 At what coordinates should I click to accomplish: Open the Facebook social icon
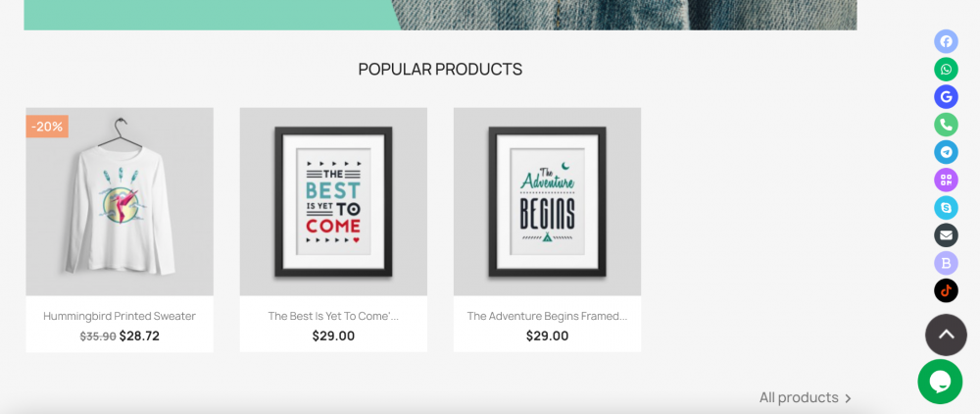coord(946,41)
